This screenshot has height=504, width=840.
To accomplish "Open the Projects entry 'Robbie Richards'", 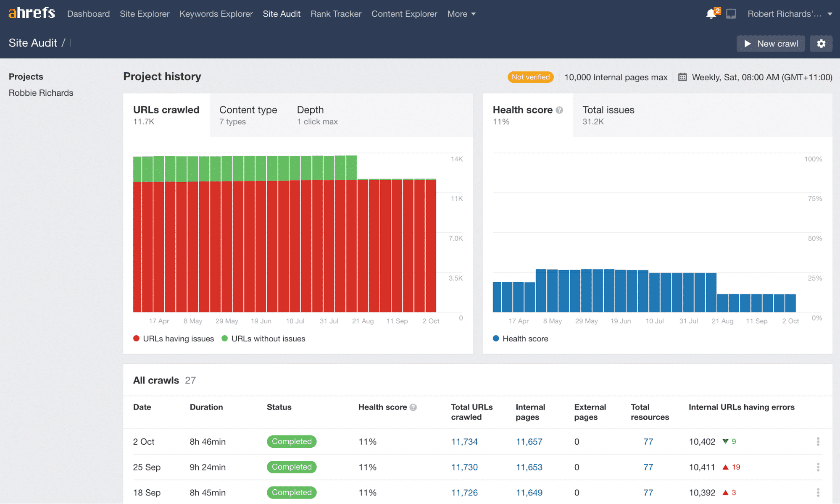I will click(x=41, y=93).
